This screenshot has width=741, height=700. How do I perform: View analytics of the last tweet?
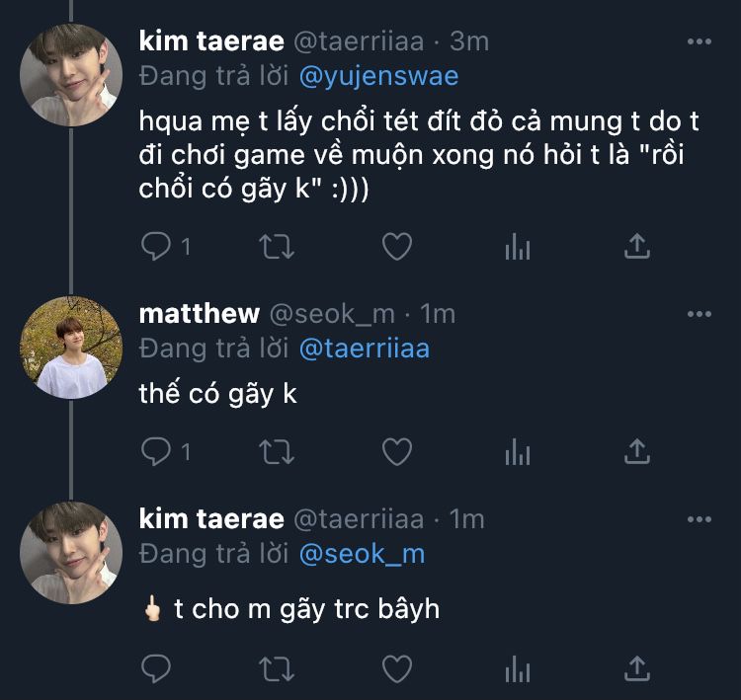[x=518, y=669]
